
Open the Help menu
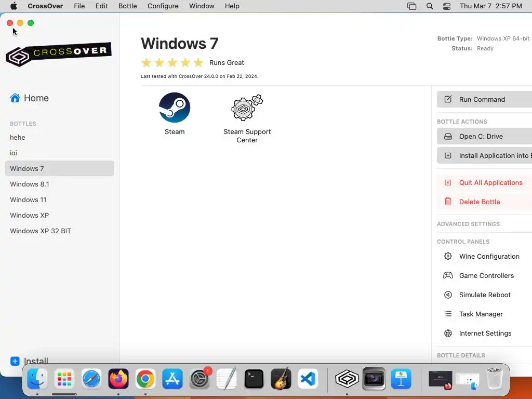pos(232,6)
